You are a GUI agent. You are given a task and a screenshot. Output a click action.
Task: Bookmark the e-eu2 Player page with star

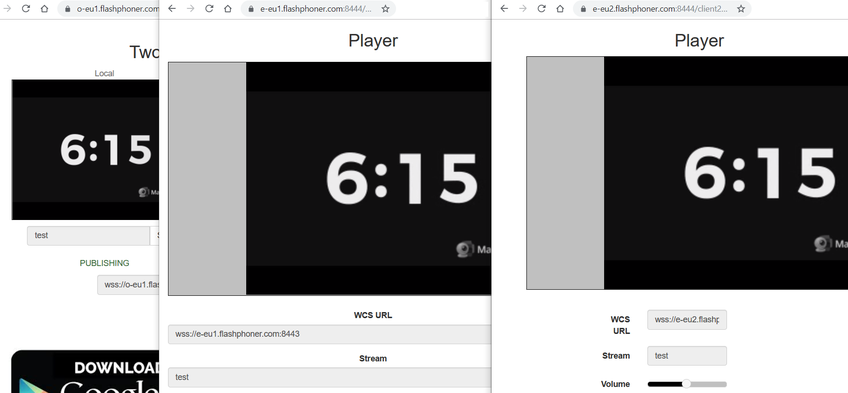coord(741,9)
